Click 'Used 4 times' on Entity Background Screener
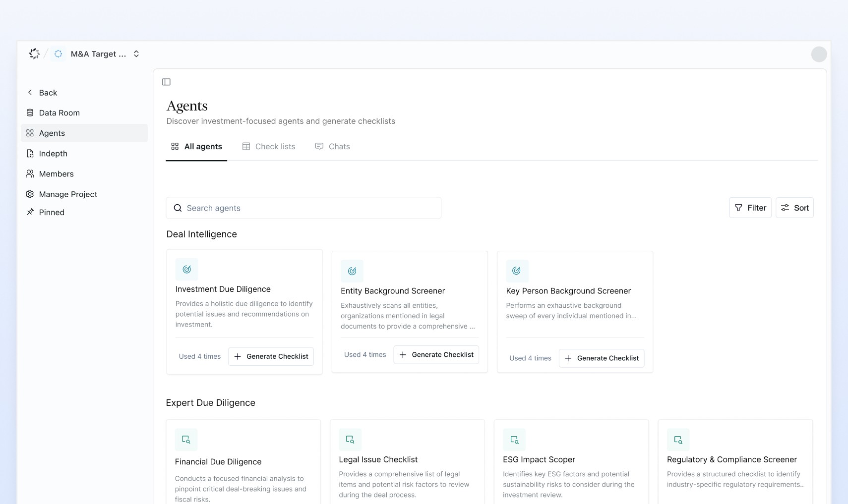Viewport: 848px width, 504px height. click(x=365, y=355)
